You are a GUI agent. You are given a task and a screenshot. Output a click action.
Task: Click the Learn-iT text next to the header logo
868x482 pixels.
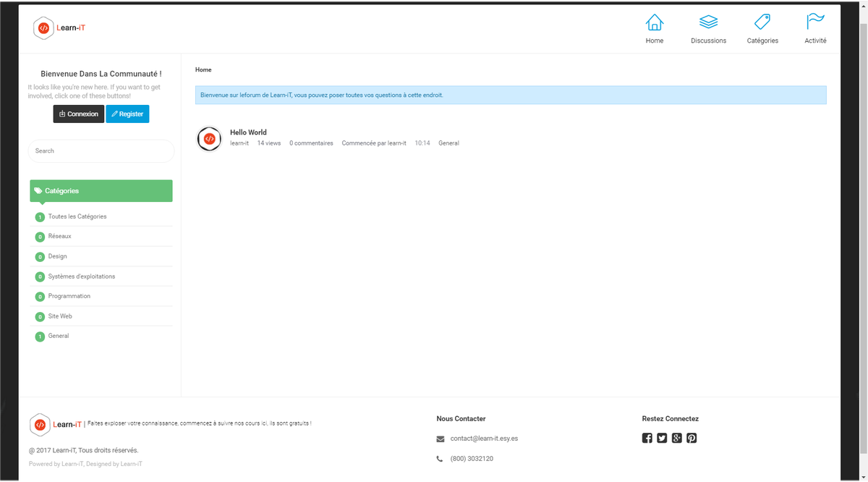[x=71, y=28]
